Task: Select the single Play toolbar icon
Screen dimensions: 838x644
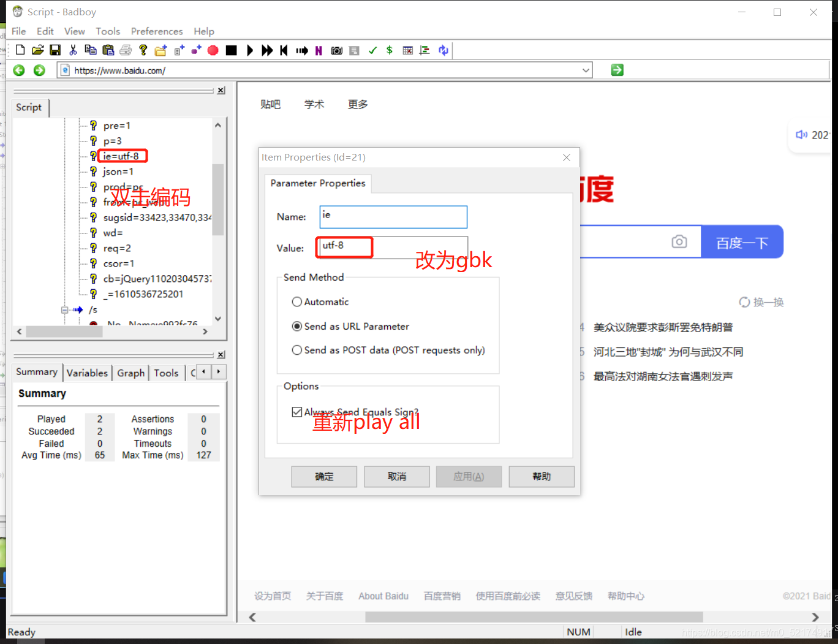Action: pos(249,50)
